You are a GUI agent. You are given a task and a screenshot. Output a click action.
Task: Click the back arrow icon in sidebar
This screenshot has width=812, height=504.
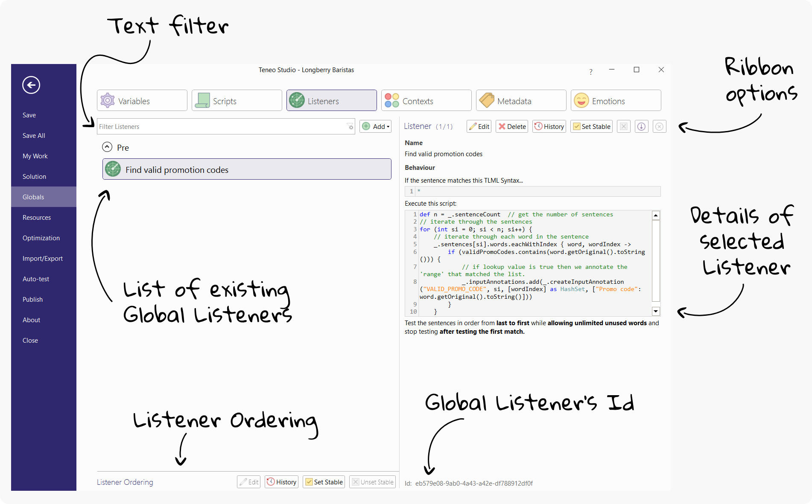pos(31,85)
